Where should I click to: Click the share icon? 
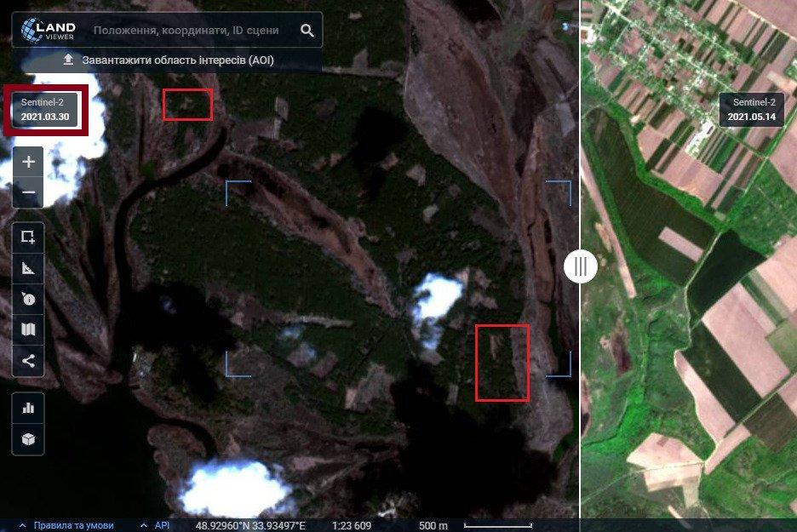point(28,361)
